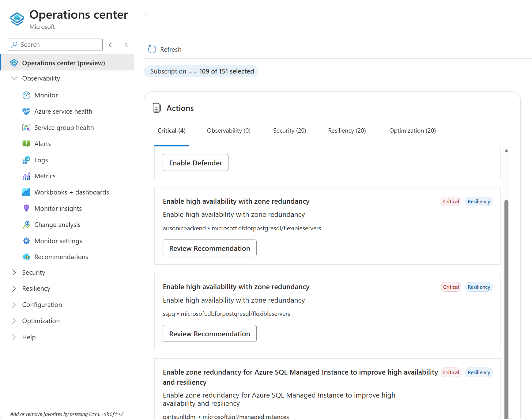532x419 pixels.
Task: Click the actions list scrollbar thumb
Action: (x=506, y=306)
